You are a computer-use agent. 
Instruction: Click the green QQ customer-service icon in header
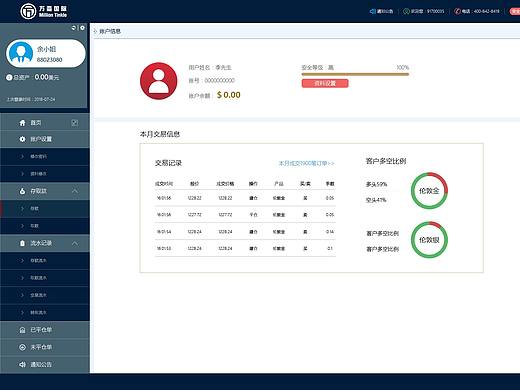coord(406,11)
